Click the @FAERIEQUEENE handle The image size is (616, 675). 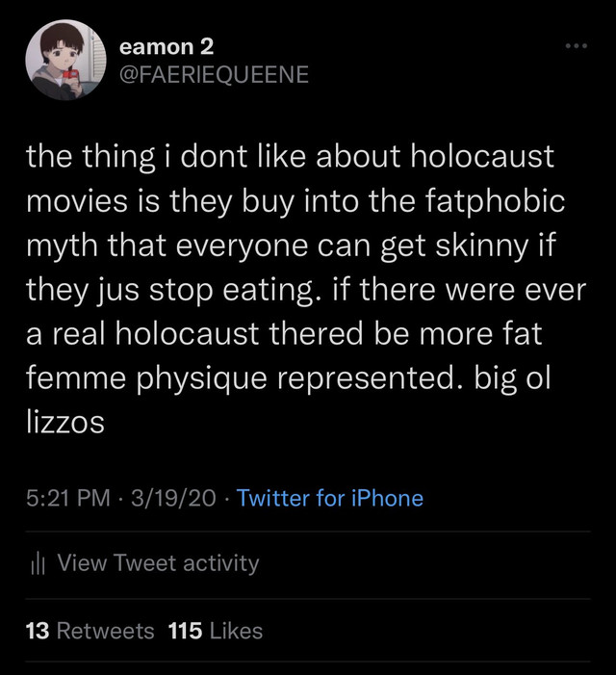[x=215, y=73]
